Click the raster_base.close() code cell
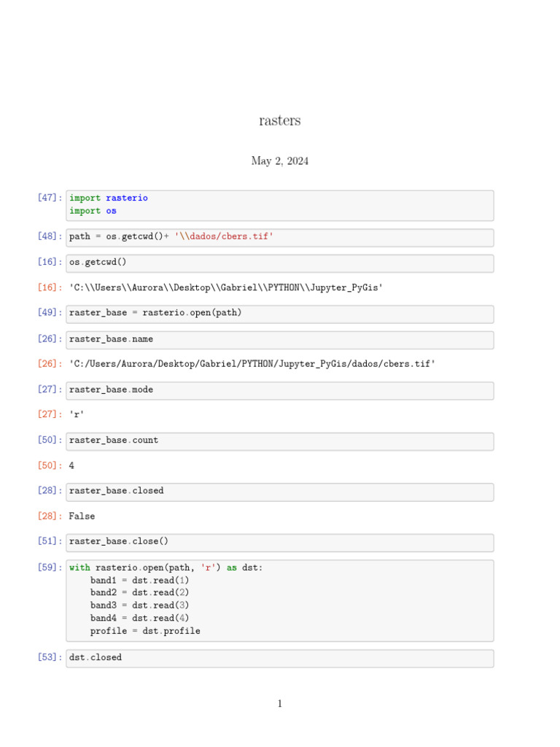Viewport: 560px width, 747px height. (x=279, y=542)
